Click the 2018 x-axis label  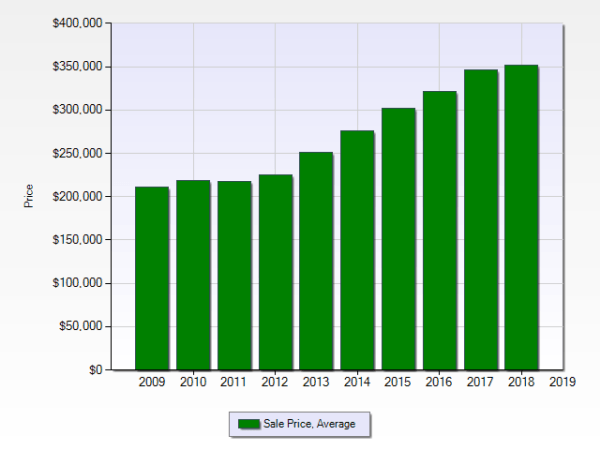[x=521, y=382]
